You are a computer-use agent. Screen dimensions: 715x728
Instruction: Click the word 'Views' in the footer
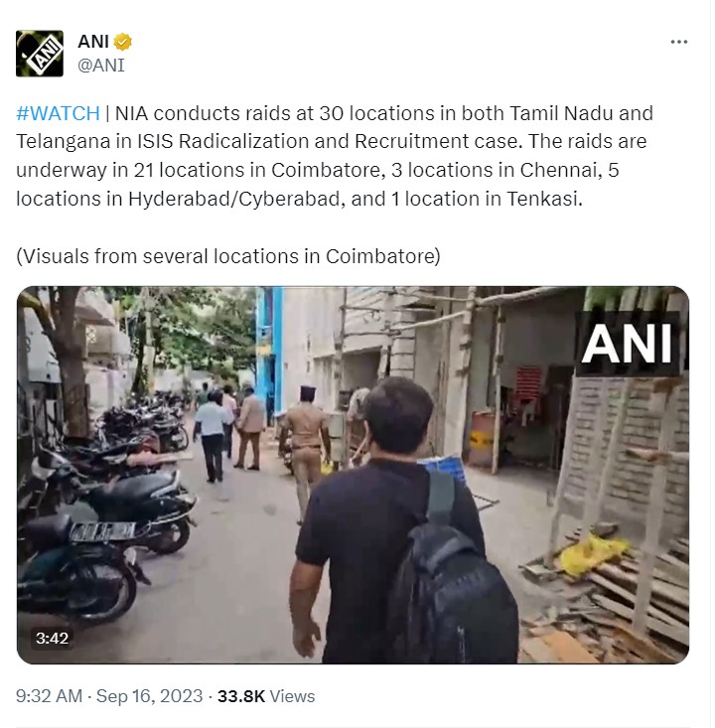pos(293,696)
